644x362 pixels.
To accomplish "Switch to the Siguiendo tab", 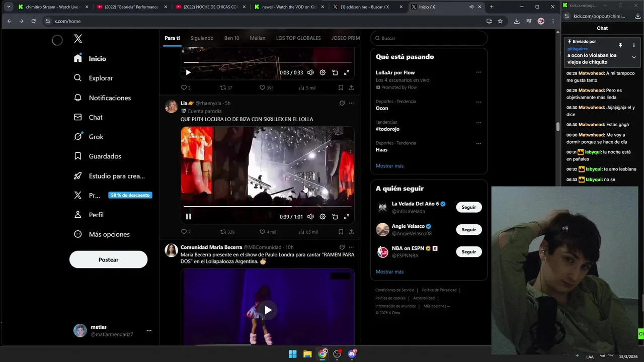I will pyautogui.click(x=202, y=38).
